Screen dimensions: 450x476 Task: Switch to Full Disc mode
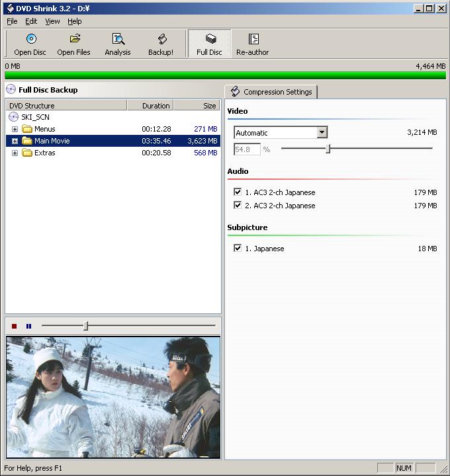tap(209, 44)
